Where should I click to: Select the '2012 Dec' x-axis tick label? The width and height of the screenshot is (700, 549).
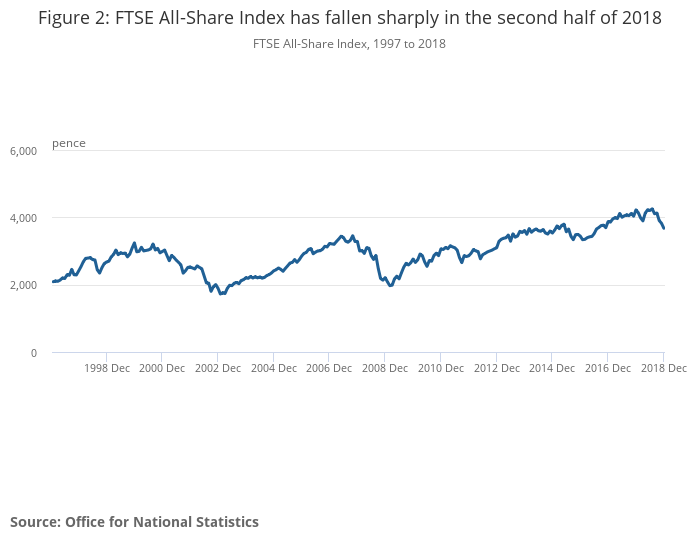496,368
